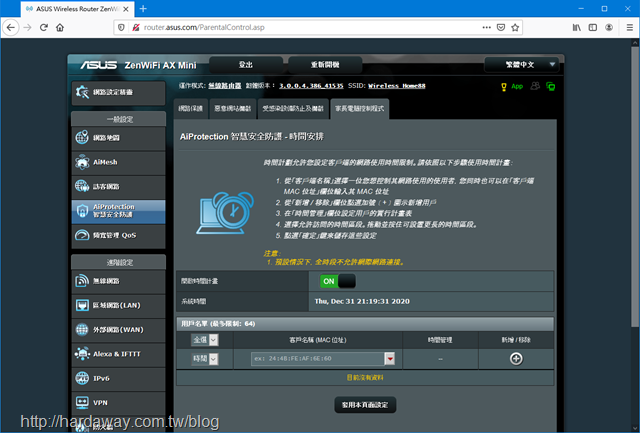Open the IPv6 settings page
The image size is (640, 433).
119,378
